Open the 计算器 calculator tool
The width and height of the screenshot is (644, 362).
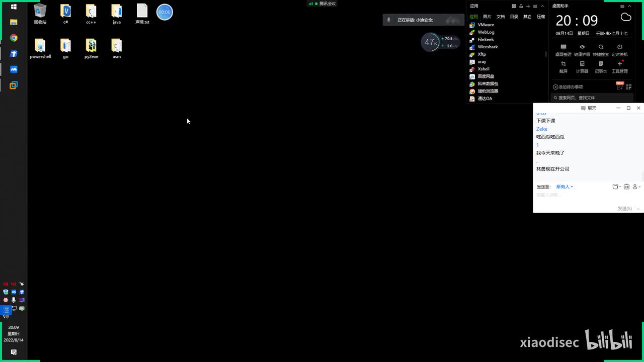click(582, 67)
